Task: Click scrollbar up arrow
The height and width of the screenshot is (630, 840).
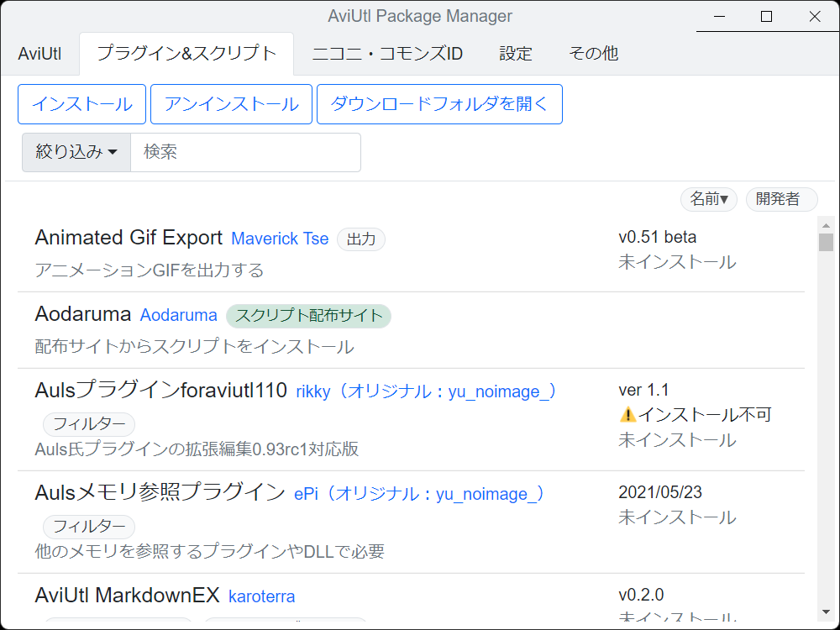Action: [826, 225]
